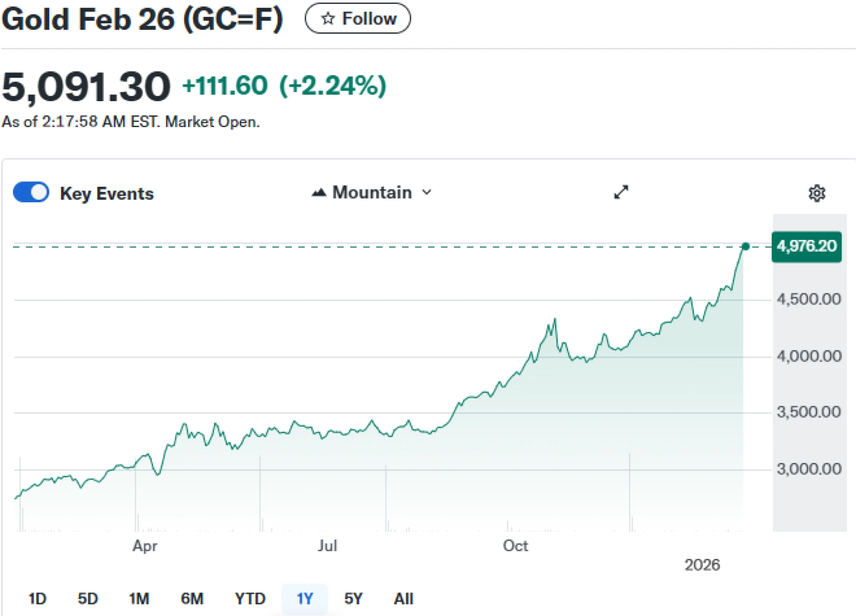Viewport: 856px width, 616px height.
Task: Click the Mountain chart type icon
Action: pyautogui.click(x=319, y=193)
